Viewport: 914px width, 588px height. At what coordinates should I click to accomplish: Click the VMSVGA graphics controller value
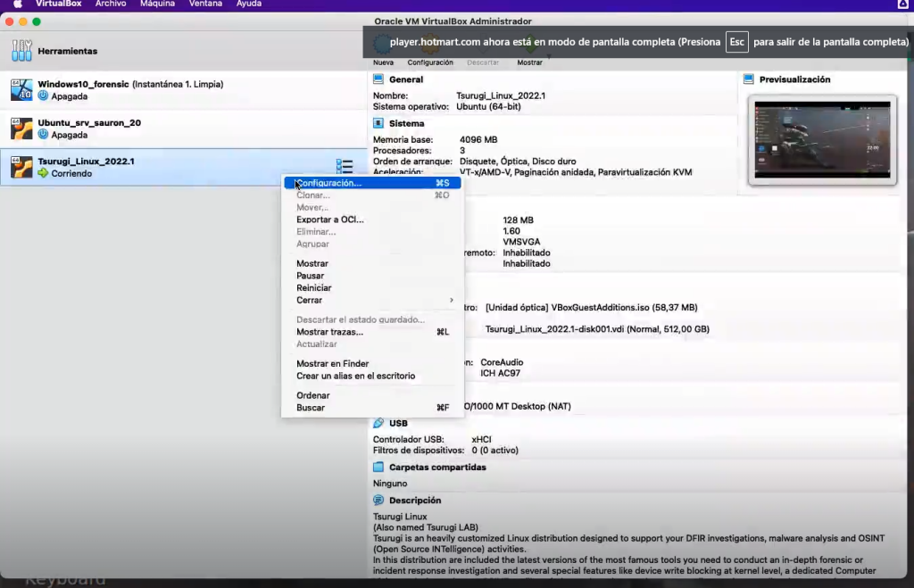click(x=521, y=242)
